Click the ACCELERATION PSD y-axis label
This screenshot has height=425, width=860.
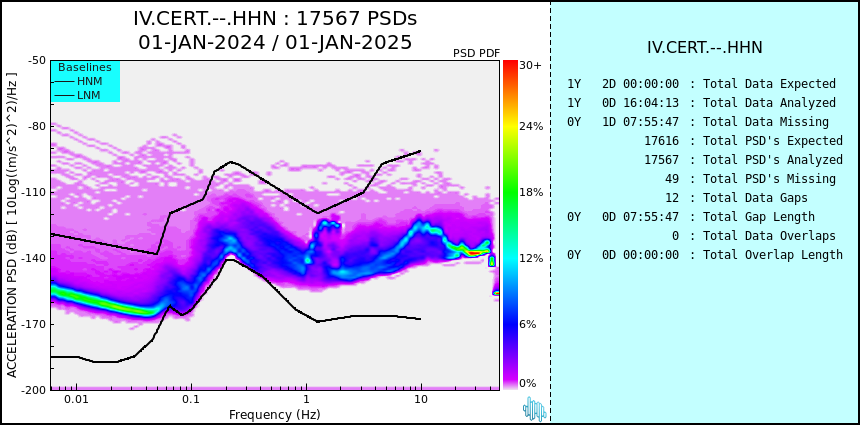pos(12,225)
